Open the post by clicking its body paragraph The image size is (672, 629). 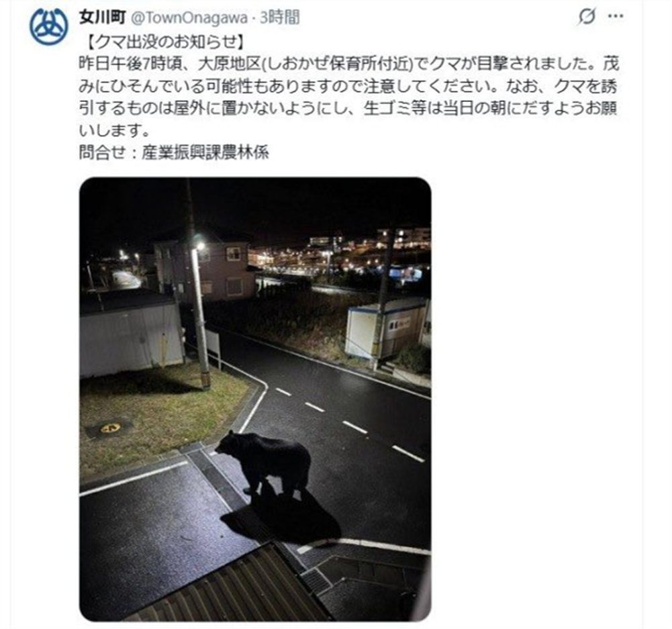(x=349, y=97)
